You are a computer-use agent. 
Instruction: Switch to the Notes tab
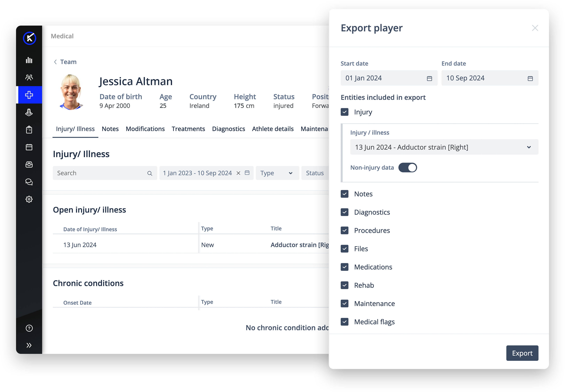click(110, 129)
